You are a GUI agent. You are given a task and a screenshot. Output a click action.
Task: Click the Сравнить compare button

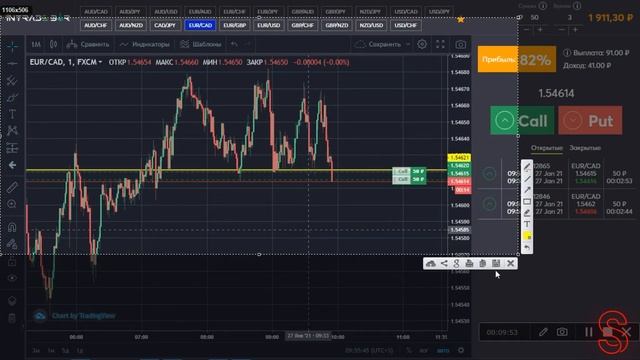click(x=88, y=44)
